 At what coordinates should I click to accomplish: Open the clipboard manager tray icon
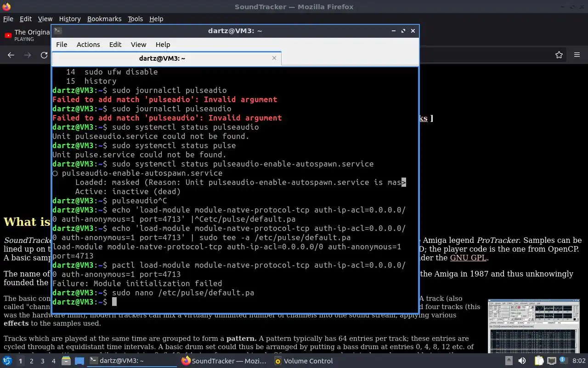click(x=539, y=361)
